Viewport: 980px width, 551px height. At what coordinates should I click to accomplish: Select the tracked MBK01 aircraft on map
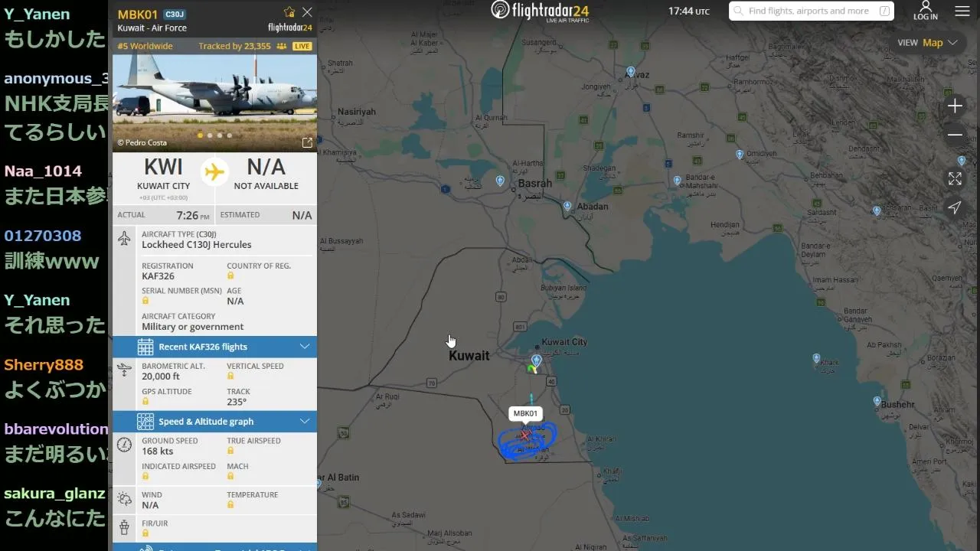click(x=525, y=435)
